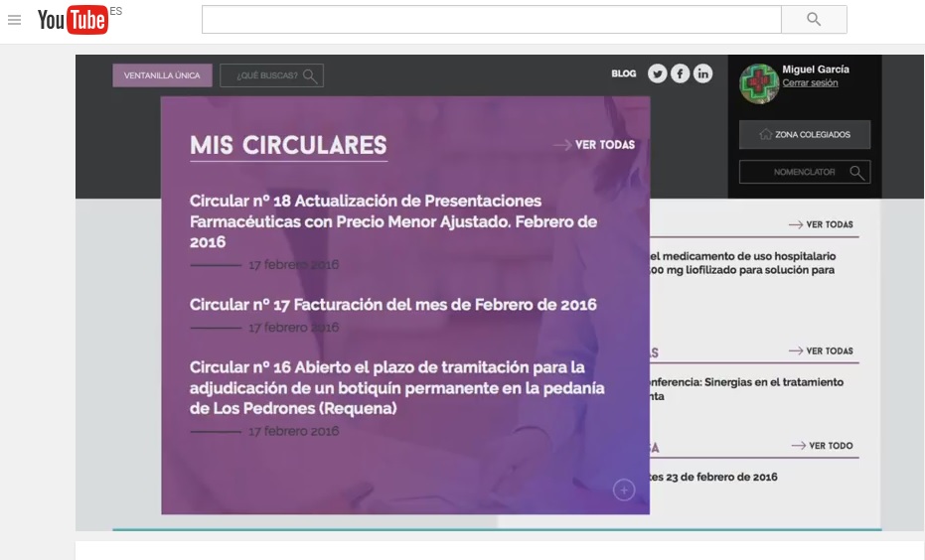The image size is (925, 560).
Task: Open Circular nº 16 botiquín permanente
Action: click(396, 388)
